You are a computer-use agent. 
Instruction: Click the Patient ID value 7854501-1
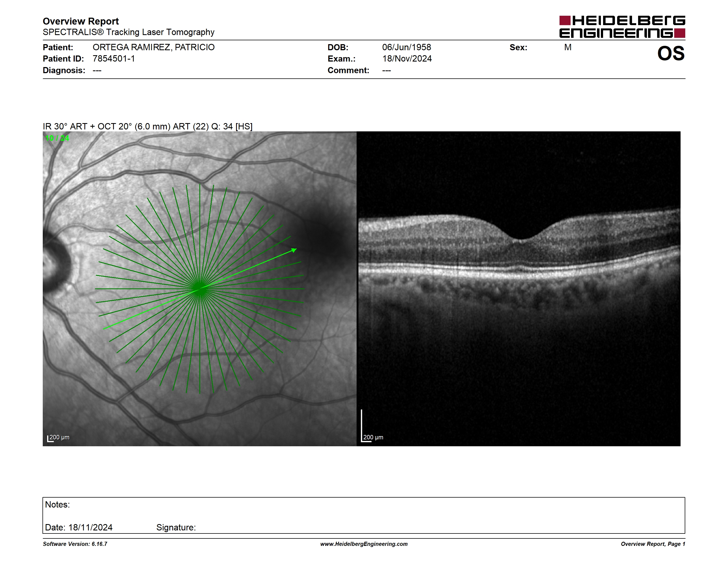[x=114, y=59]
